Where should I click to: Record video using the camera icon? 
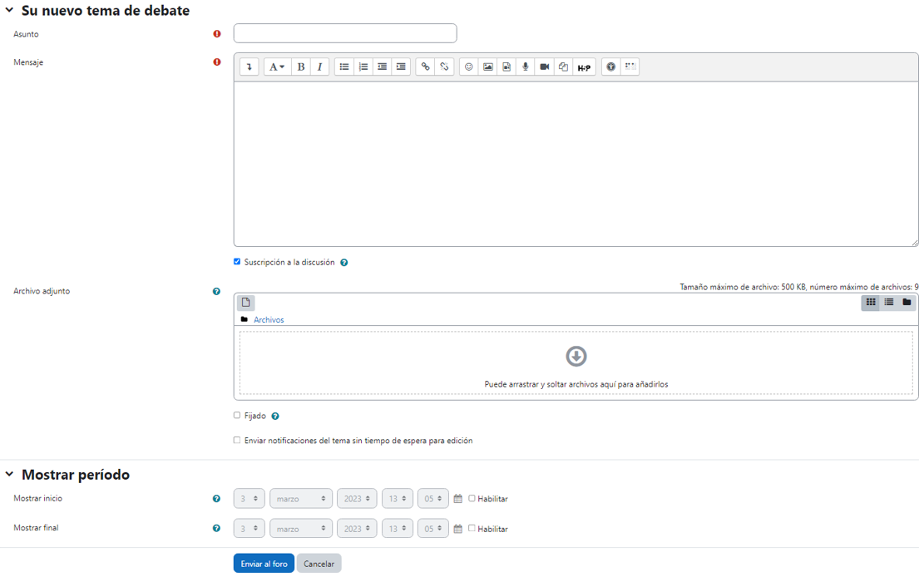(544, 67)
